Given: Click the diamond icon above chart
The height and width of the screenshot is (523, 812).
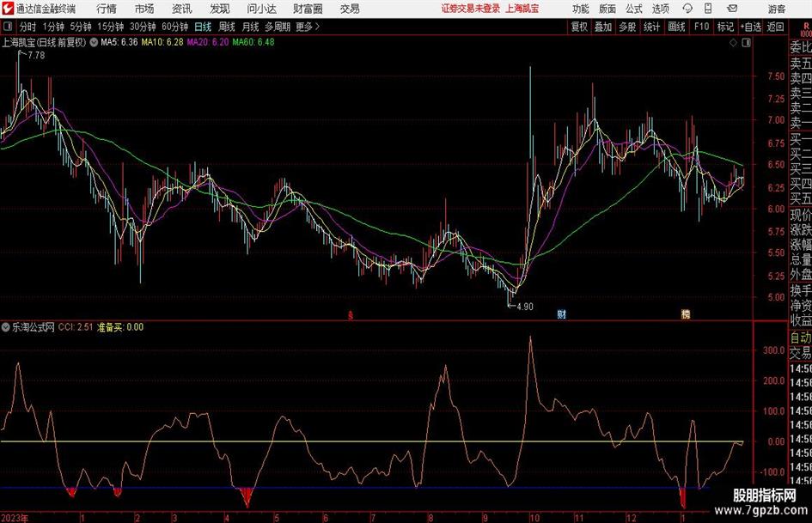Looking at the screenshot, I should click(x=733, y=43).
